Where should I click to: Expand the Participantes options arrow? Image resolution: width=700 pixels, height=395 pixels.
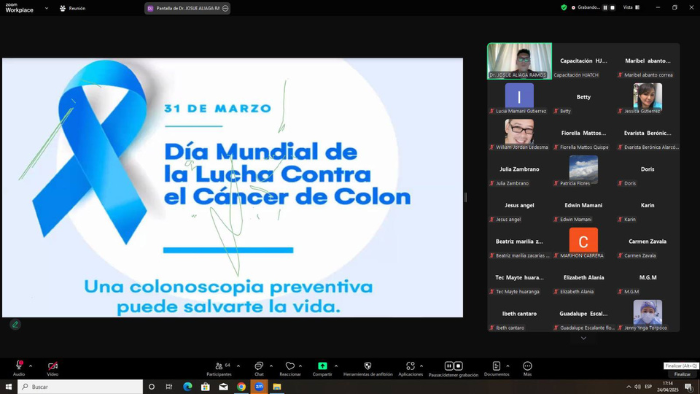[x=238, y=366]
